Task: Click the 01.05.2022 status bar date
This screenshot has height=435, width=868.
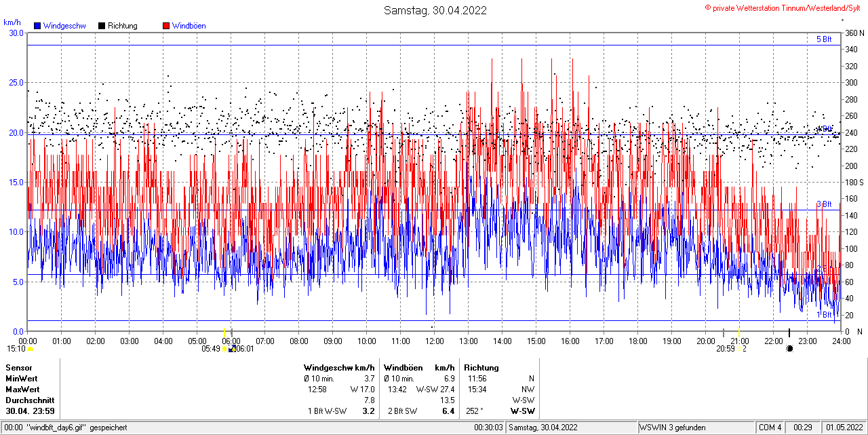Action: point(844,428)
